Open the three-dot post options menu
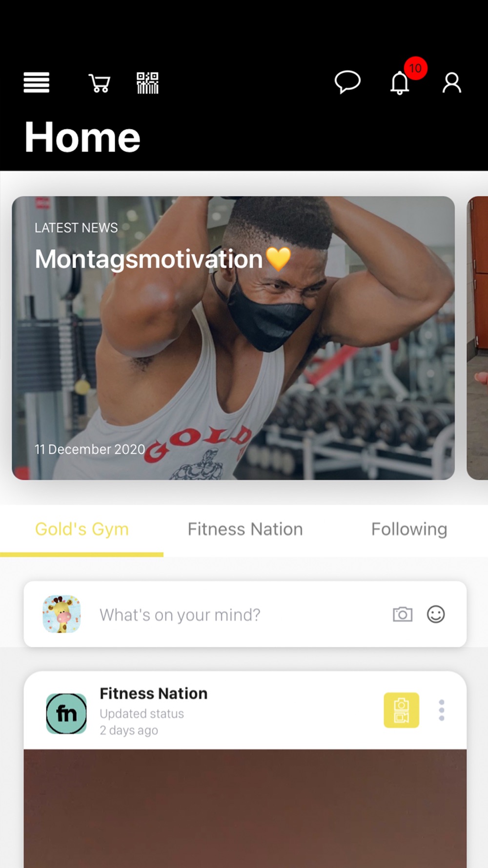488x868 pixels. pyautogui.click(x=442, y=710)
